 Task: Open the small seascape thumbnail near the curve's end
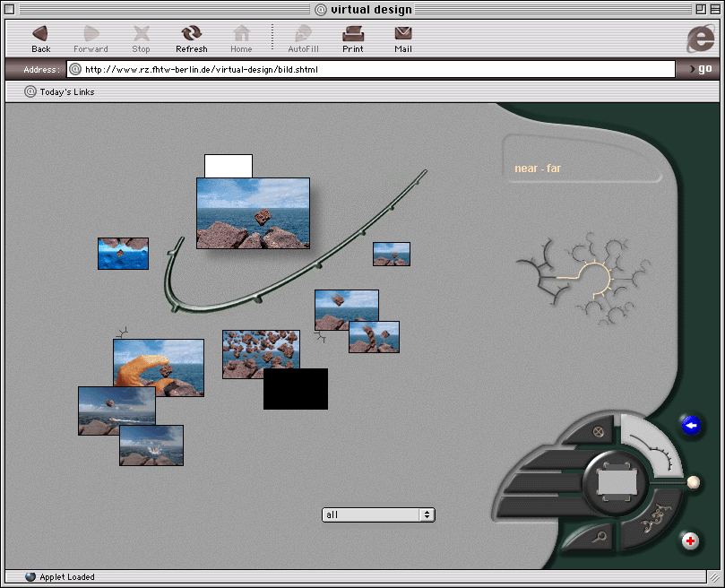(x=391, y=254)
